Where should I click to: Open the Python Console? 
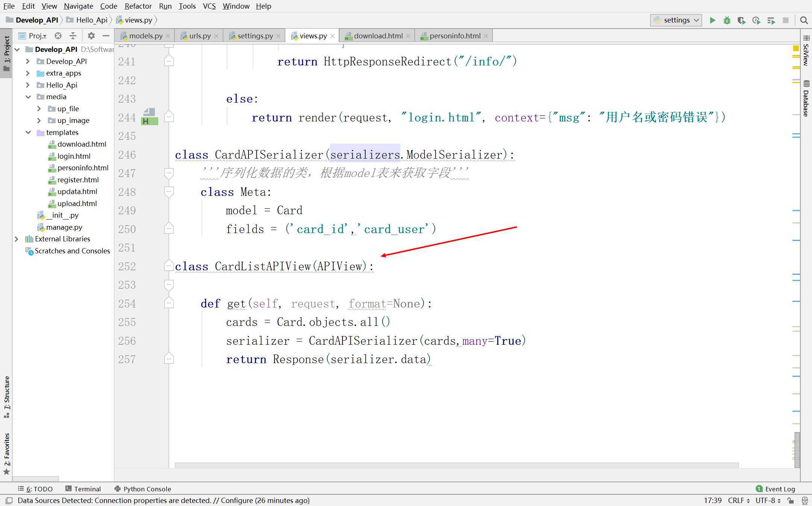(x=142, y=489)
